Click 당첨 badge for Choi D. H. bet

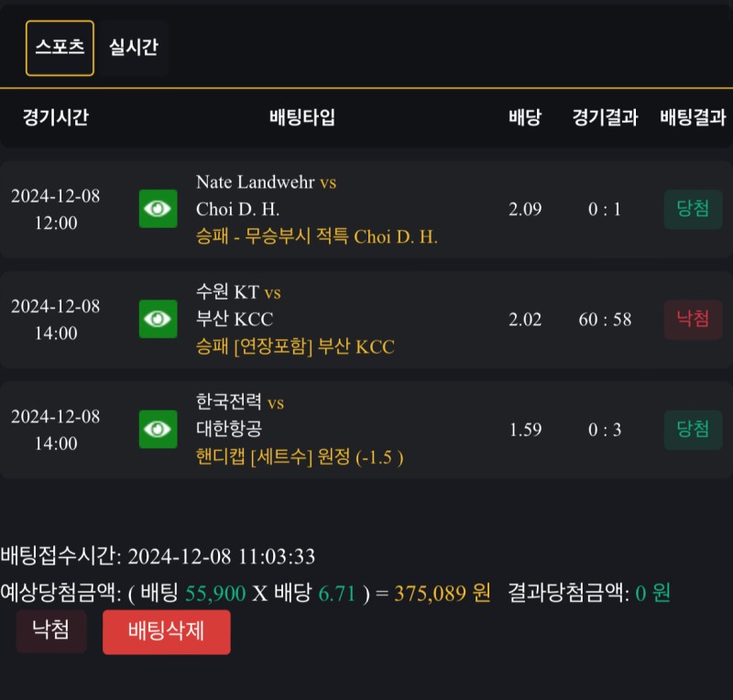click(693, 209)
